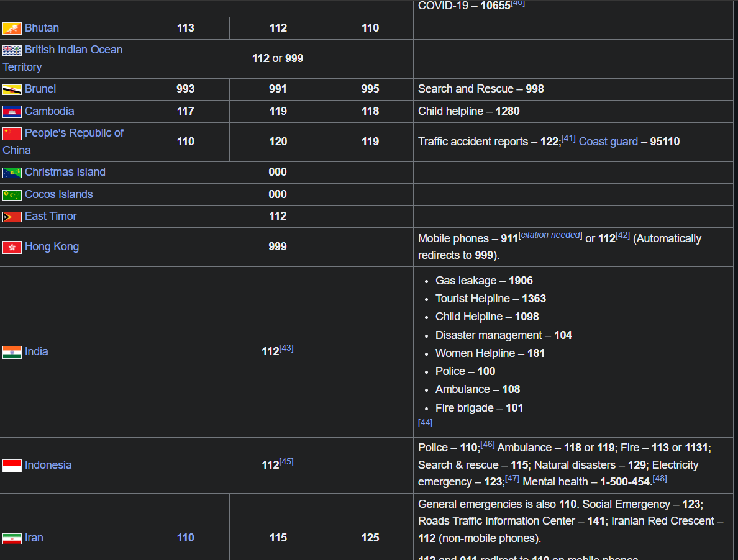
Task: Click Cocos Islands number 000
Action: pos(278,194)
